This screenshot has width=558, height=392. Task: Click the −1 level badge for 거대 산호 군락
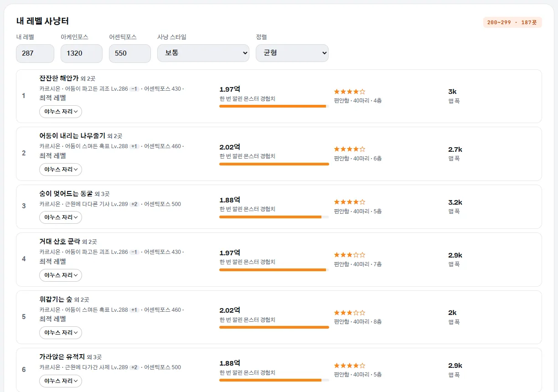(134, 252)
